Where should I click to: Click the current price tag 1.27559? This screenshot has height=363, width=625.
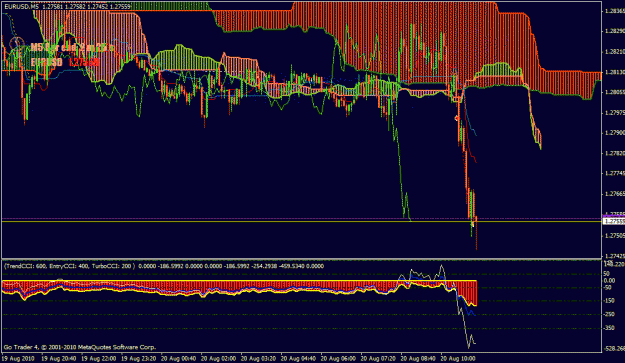coord(614,221)
